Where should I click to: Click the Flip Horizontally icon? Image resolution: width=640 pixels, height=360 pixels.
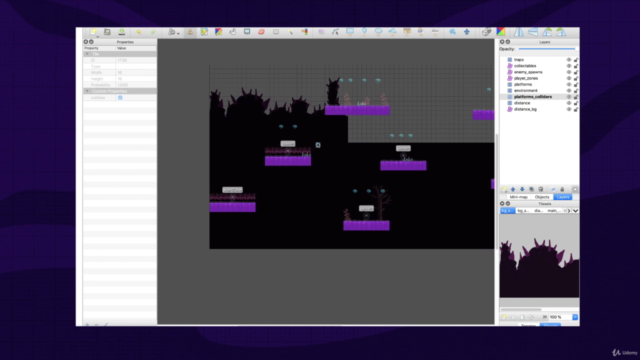tap(519, 32)
